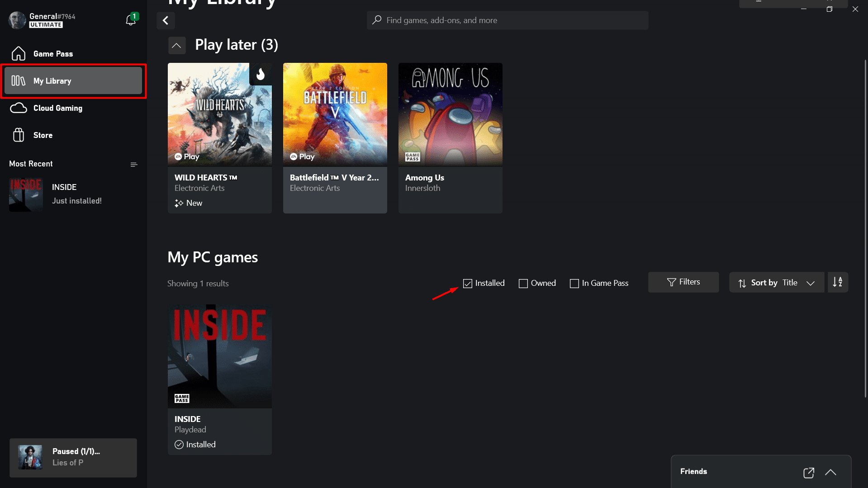Click Game Pass badge on INSIDE tile
This screenshot has height=488, width=868.
182,398
